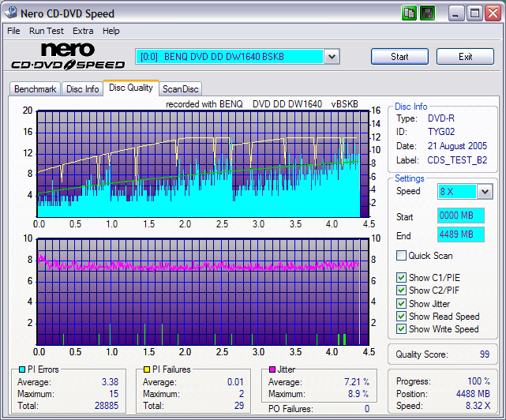The image size is (506, 420).
Task: Click the Nero app icon in title bar
Action: point(12,13)
